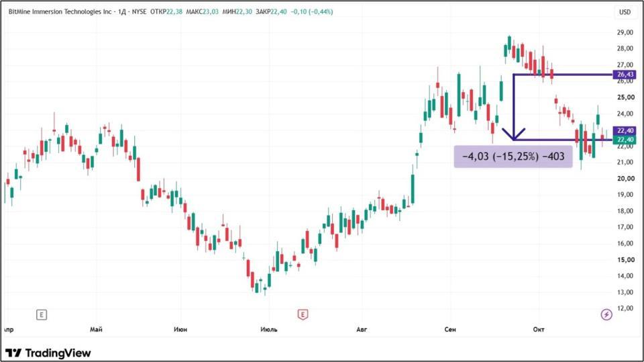The width and height of the screenshot is (644, 362).
Task: Click the МИН 22,30 low value
Action: [237, 12]
